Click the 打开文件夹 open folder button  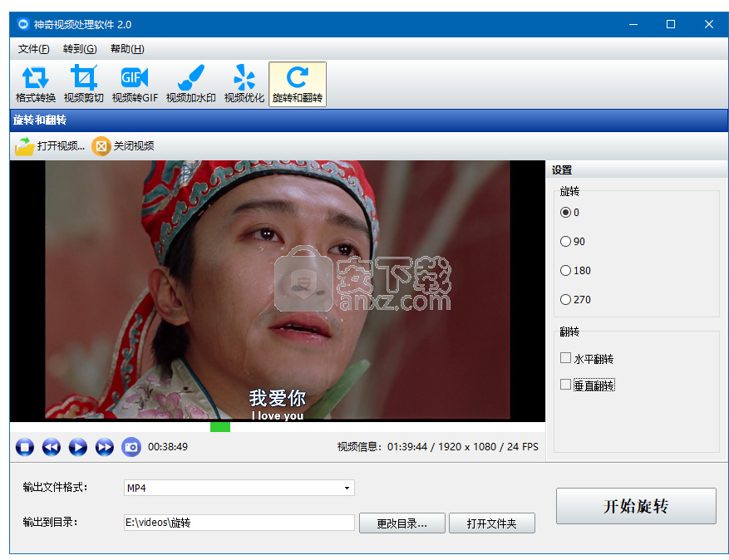point(492,523)
